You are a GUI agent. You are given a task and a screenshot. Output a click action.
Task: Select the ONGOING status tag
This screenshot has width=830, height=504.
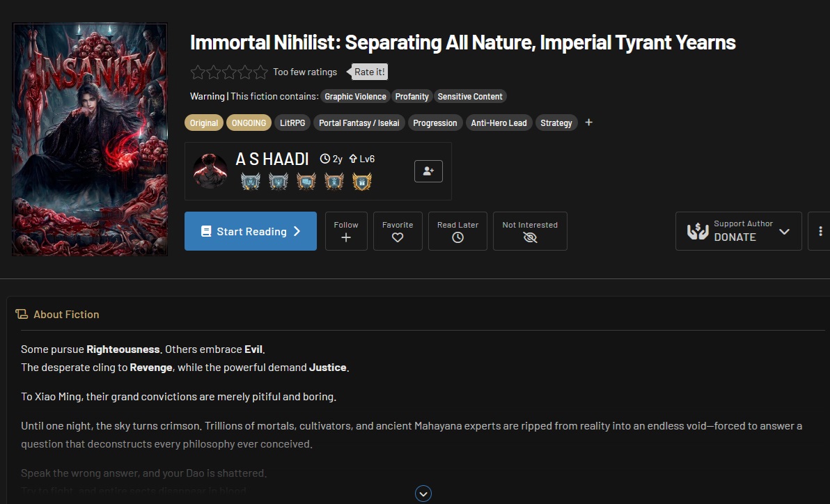(249, 123)
